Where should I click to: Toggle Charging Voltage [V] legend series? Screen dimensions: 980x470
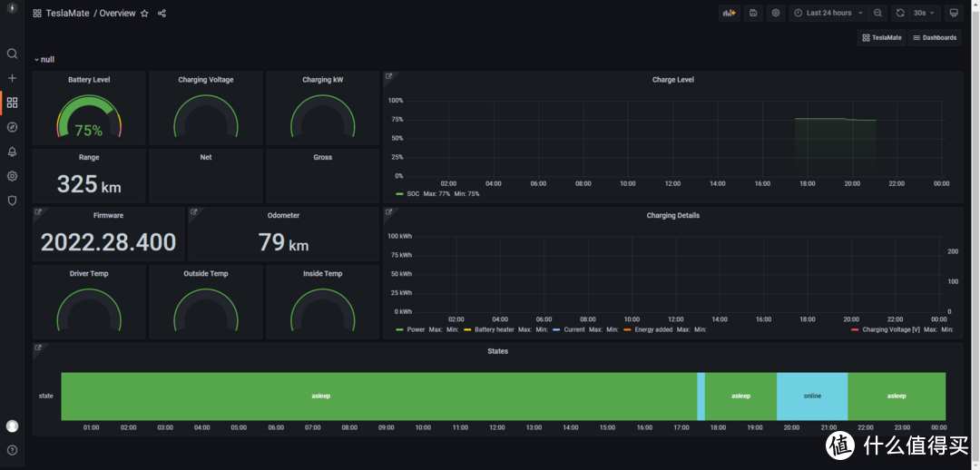tap(890, 330)
